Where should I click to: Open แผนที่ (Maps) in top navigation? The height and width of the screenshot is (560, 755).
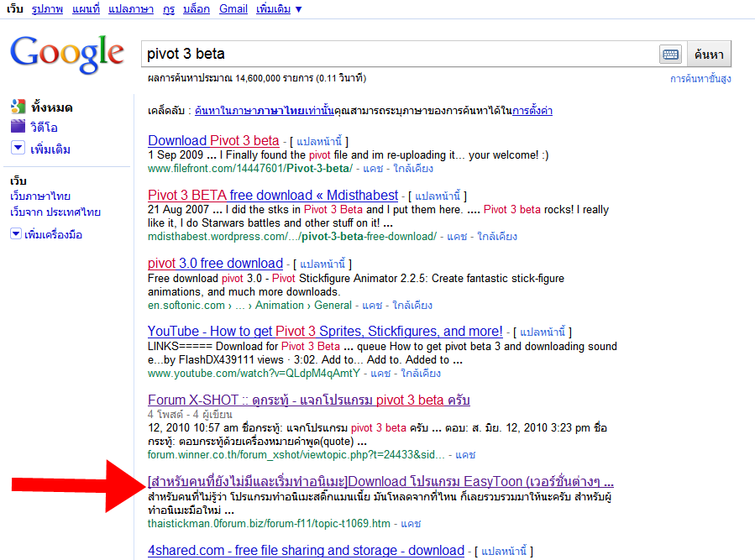click(86, 9)
